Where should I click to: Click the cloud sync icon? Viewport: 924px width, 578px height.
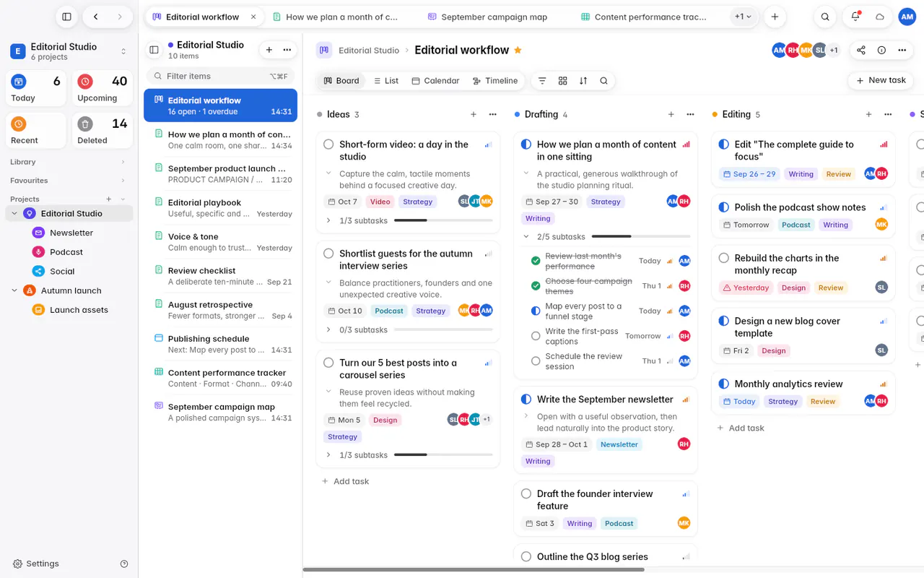(879, 17)
